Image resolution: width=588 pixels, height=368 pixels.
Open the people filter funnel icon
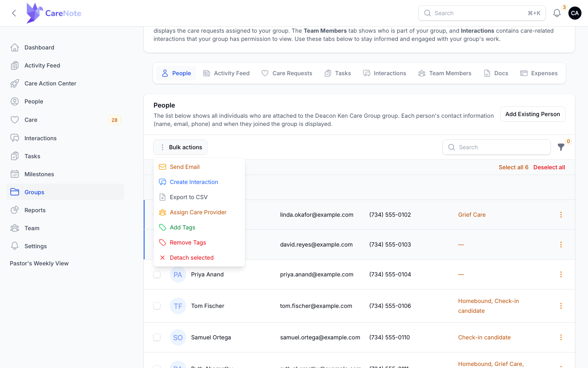(561, 147)
